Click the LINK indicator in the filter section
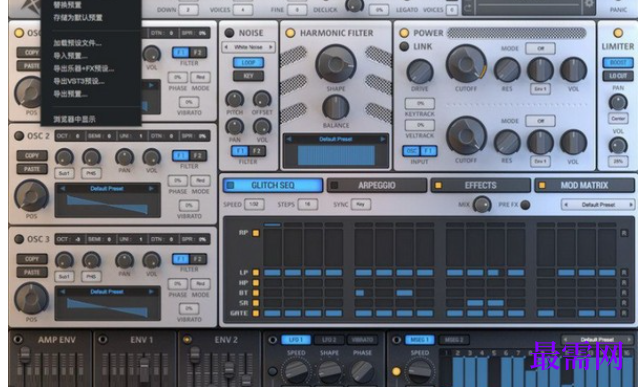 404,46
